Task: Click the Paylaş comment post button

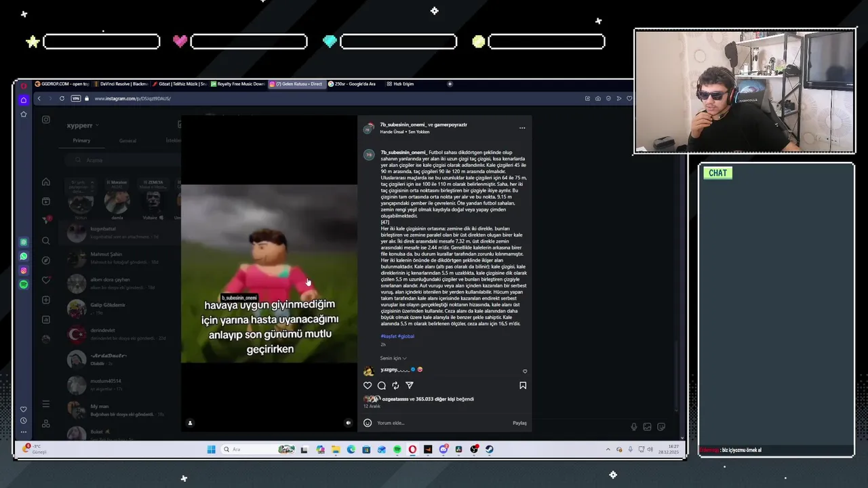Action: [x=519, y=423]
